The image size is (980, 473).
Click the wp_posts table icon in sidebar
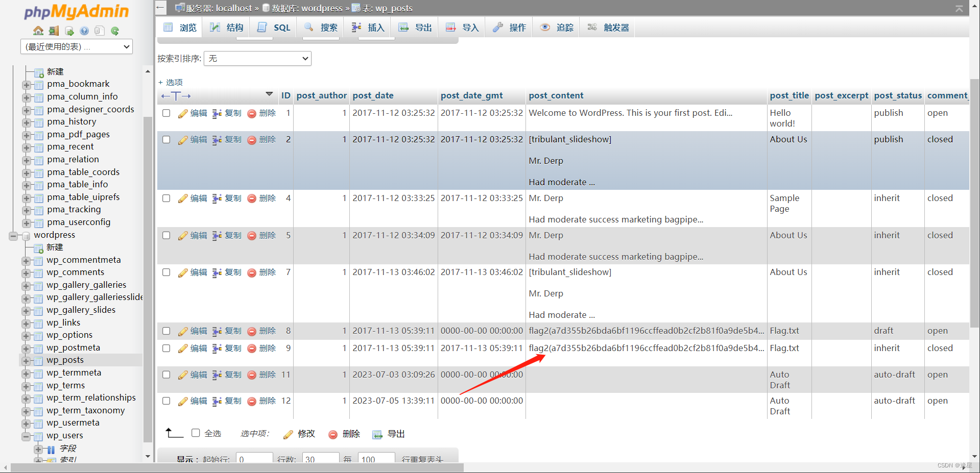click(x=38, y=361)
